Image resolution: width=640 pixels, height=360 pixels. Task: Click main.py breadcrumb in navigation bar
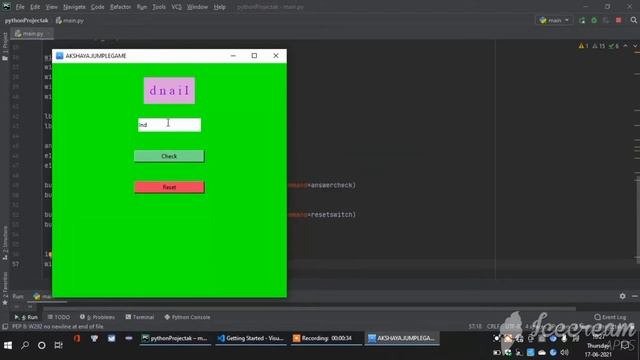click(x=70, y=20)
